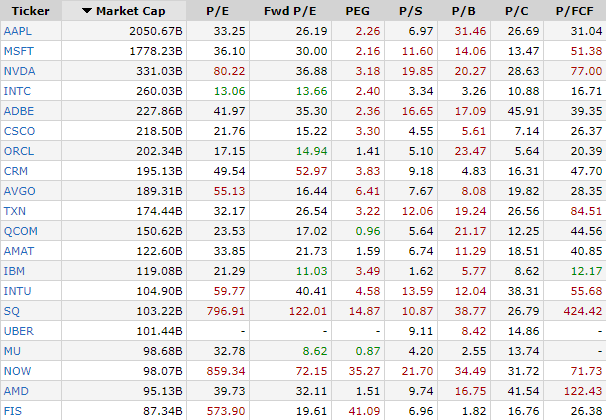
Task: Click SQ P/B value 38.77
Action: (470, 311)
